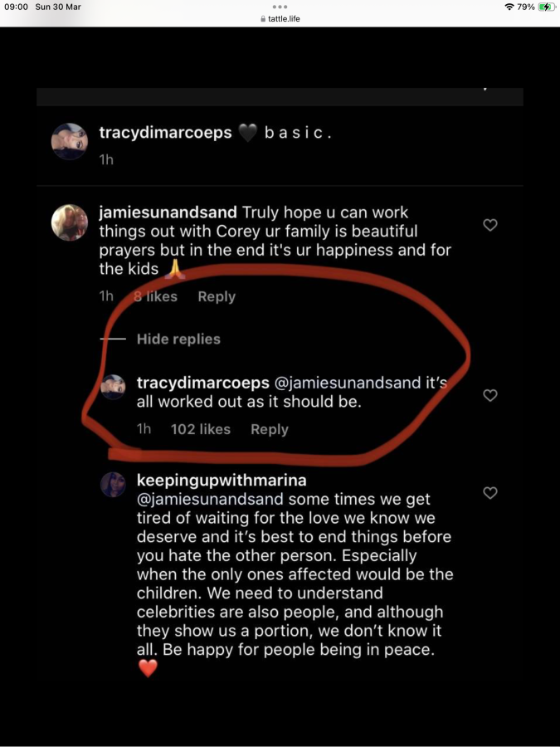Tap the battery indicator in status bar
This screenshot has width=560, height=747.
(546, 7)
